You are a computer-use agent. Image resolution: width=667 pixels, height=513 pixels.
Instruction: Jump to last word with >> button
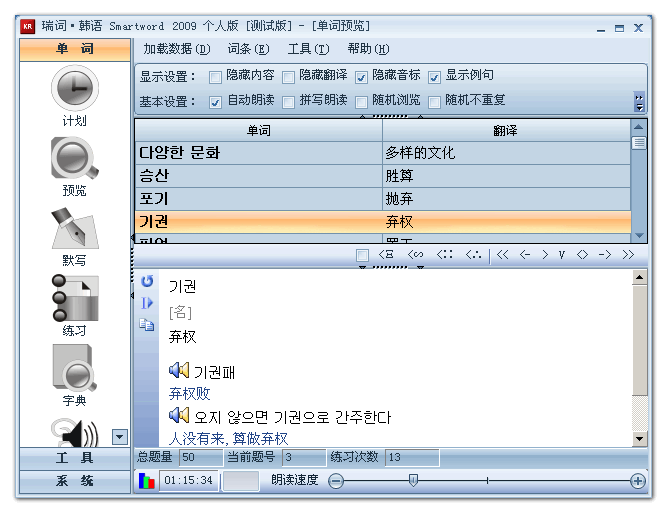(628, 254)
